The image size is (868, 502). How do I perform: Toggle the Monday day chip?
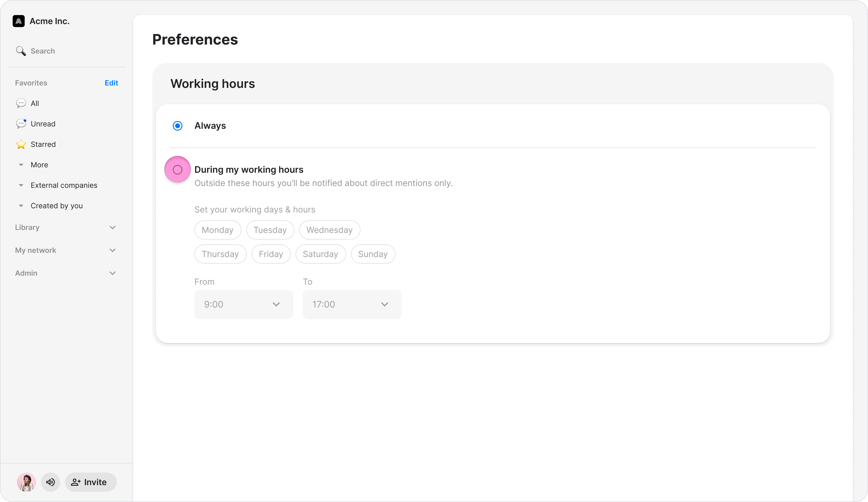[x=217, y=230]
